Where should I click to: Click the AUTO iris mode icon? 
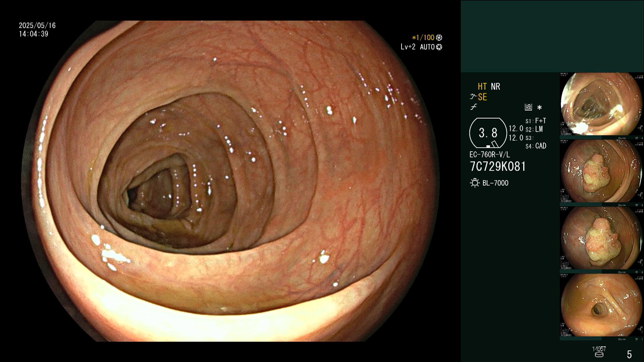pyautogui.click(x=439, y=47)
